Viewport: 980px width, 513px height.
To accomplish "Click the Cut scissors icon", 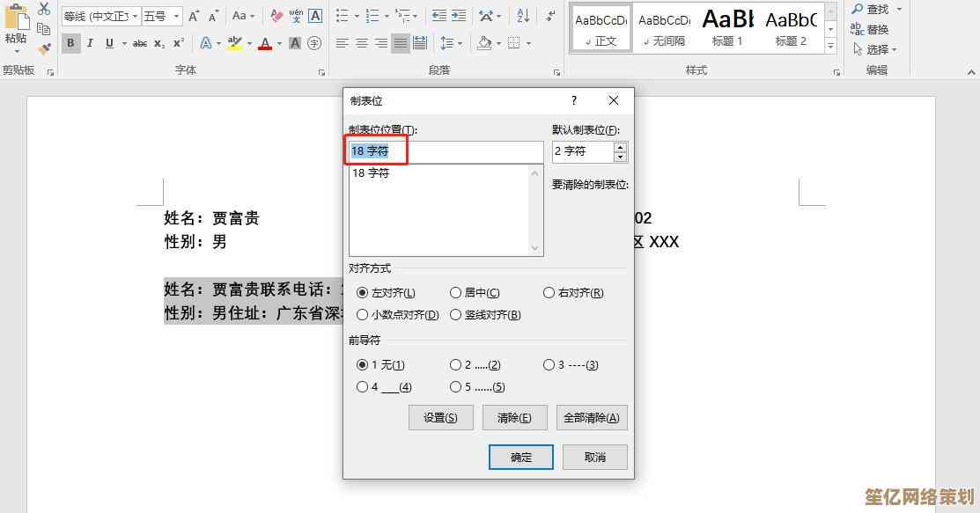I will (44, 9).
